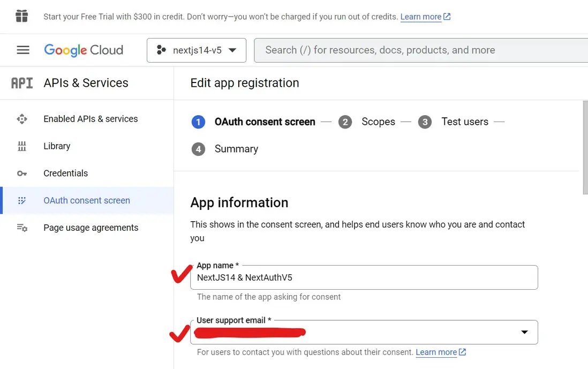
Task: Go to step 2 Scopes
Action: point(378,122)
